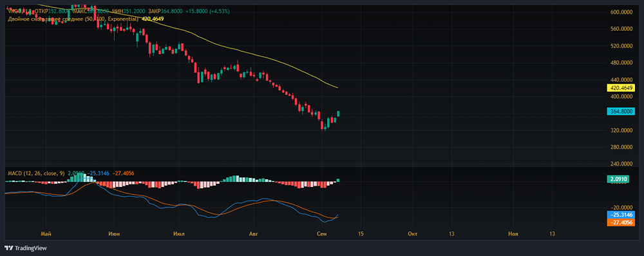Click the 600.0000 price scale label
The height and width of the screenshot is (256, 644).
[x=621, y=12]
